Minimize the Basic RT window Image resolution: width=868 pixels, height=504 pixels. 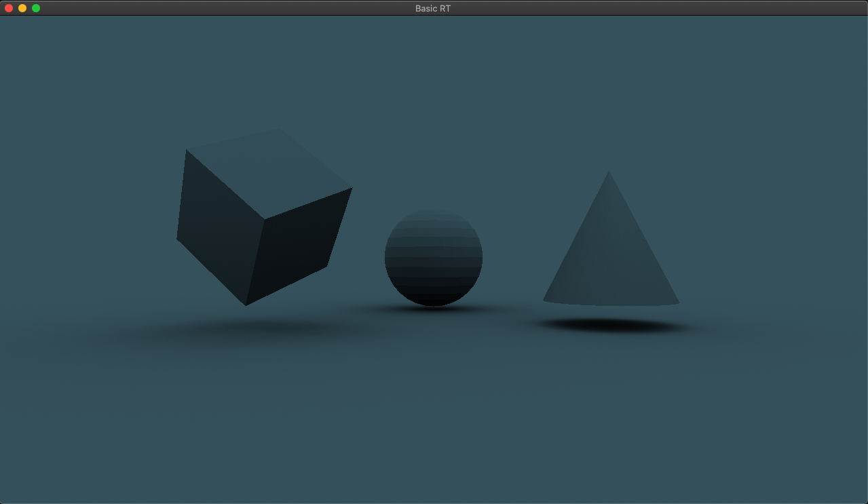pos(22,8)
